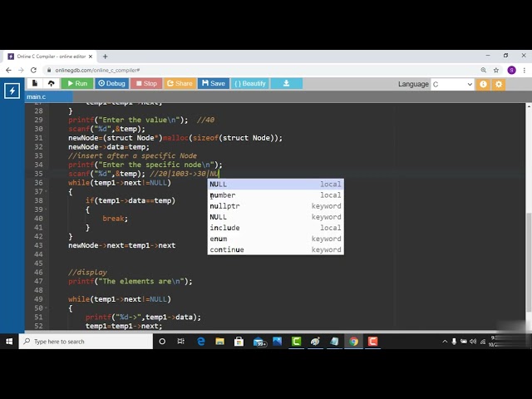Click the Stop button in the toolbar
The image size is (532, 399).
pyautogui.click(x=146, y=83)
